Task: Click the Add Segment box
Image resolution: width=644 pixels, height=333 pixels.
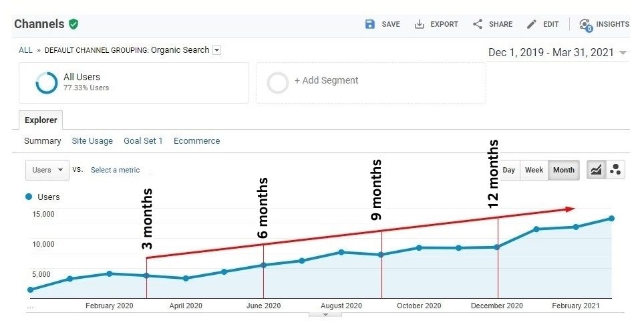Action: coord(371,83)
